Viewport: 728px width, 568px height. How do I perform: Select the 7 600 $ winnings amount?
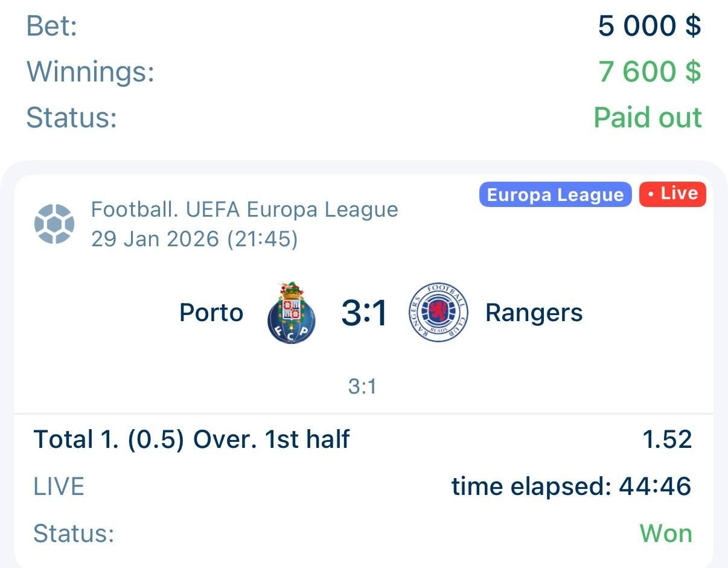pos(650,72)
